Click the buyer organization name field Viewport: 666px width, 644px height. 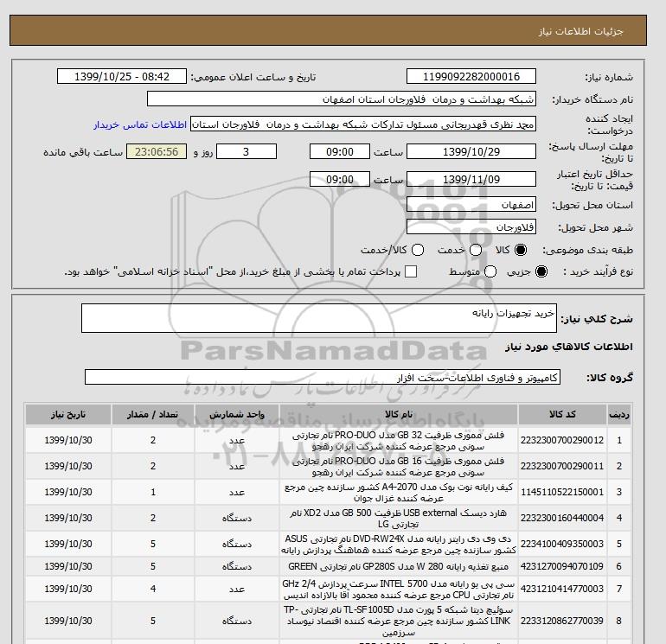tap(342, 99)
